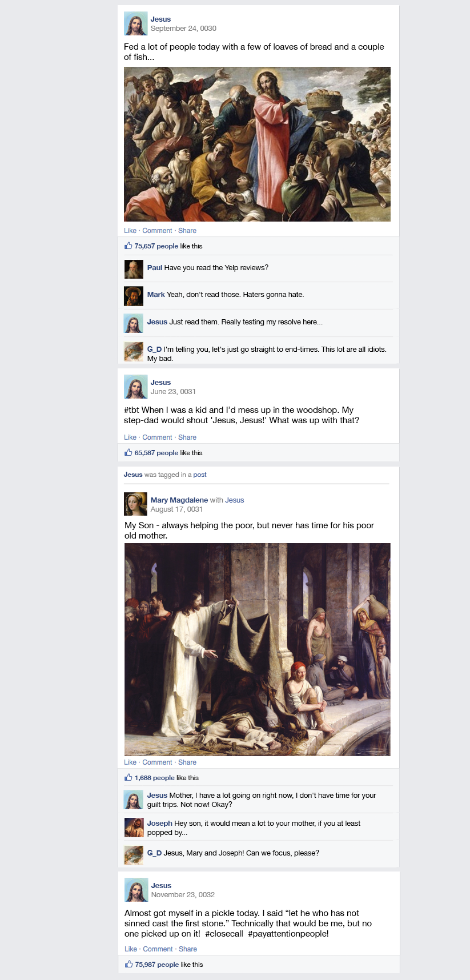This screenshot has width=470, height=980.
Task: Share the Mary Magdalene post
Action: (x=187, y=762)
